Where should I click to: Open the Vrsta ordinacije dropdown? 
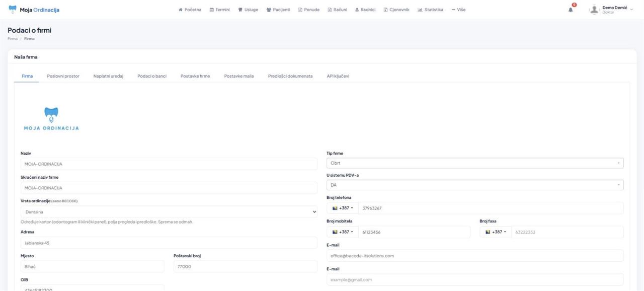[169, 212]
